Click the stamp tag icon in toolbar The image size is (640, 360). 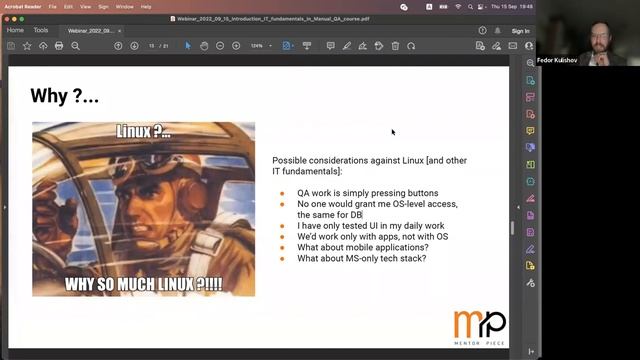[379, 46]
